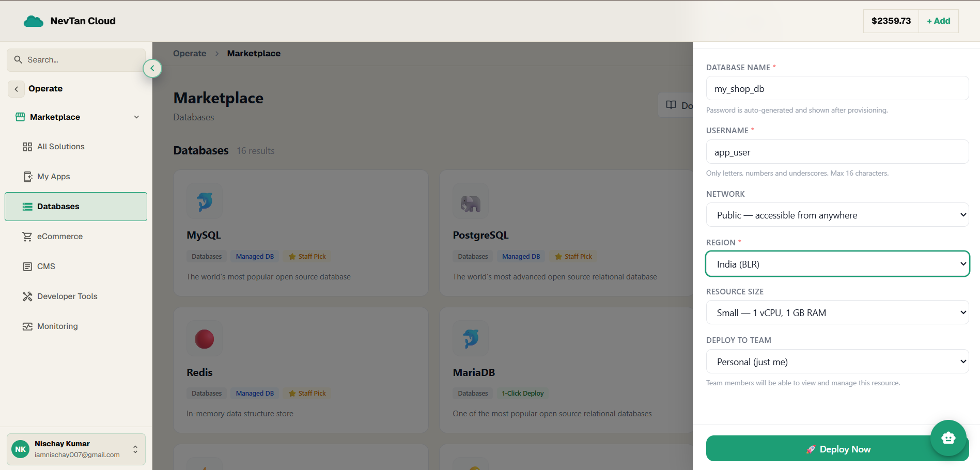Click the Database Name input field
This screenshot has height=470, width=980.
pos(837,88)
